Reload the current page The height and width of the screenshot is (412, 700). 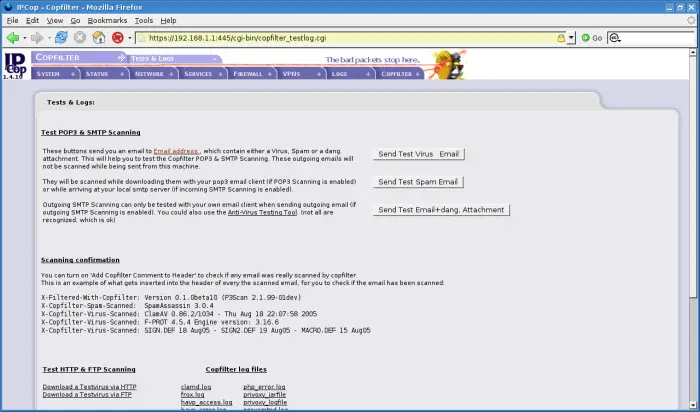61,38
